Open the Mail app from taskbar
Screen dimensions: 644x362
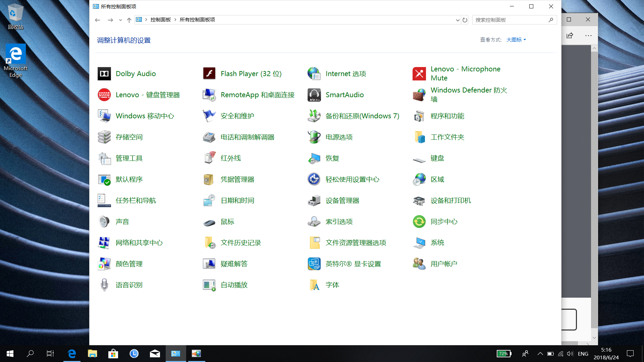click(155, 354)
